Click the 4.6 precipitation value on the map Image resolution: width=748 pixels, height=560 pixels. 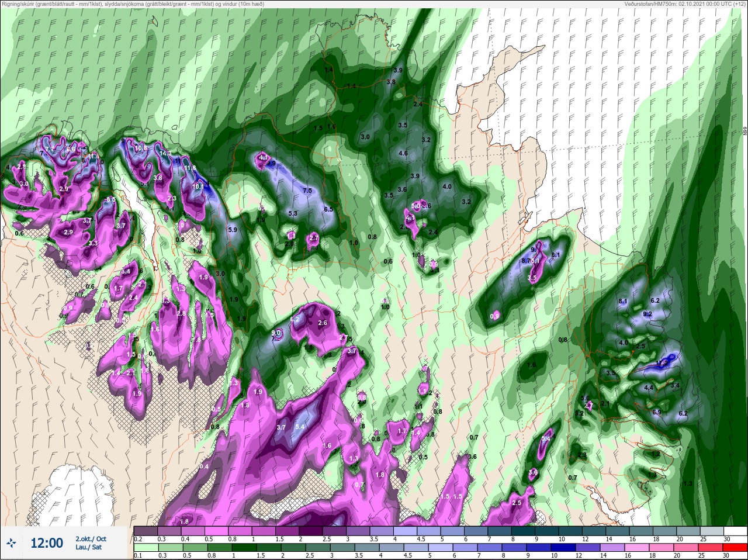pyautogui.click(x=403, y=154)
